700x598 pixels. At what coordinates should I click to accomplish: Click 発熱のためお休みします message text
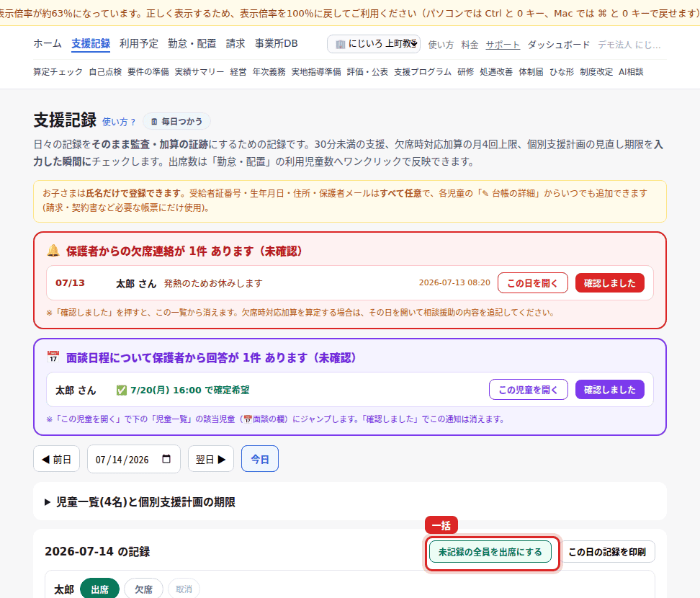pyautogui.click(x=213, y=284)
